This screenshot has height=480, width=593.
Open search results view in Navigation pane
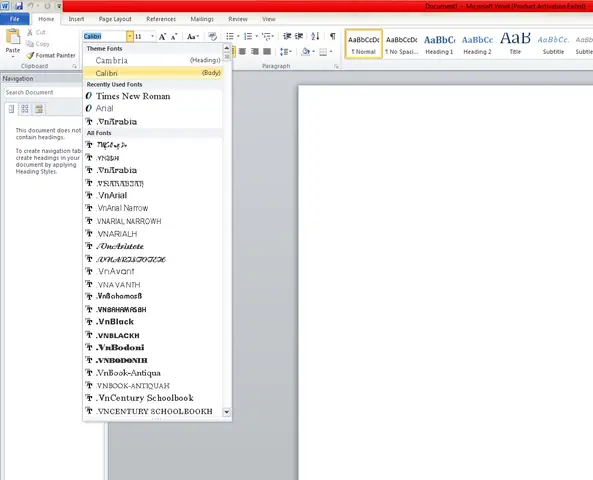point(39,109)
